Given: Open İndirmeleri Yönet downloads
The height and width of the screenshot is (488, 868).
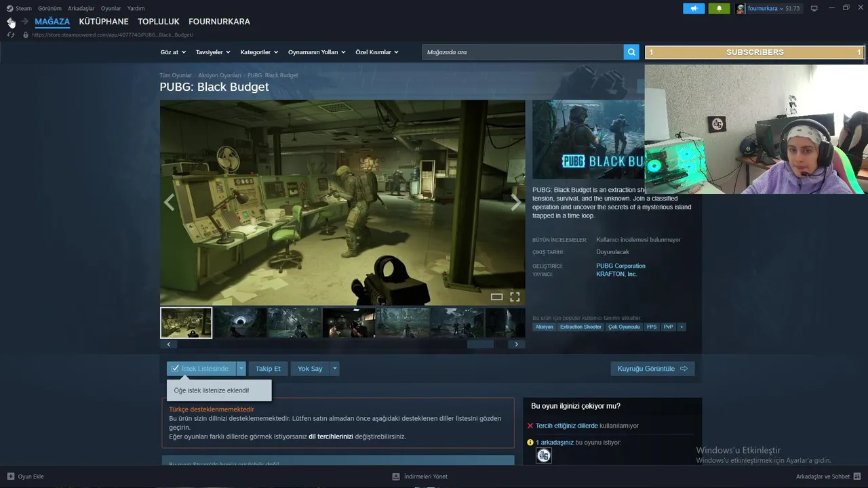Looking at the screenshot, I should pyautogui.click(x=420, y=476).
